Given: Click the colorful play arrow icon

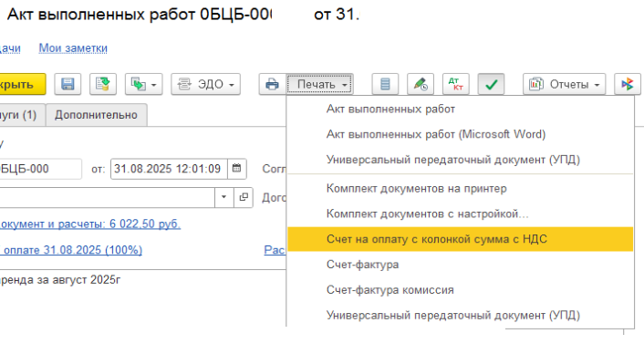Looking at the screenshot, I should (628, 84).
